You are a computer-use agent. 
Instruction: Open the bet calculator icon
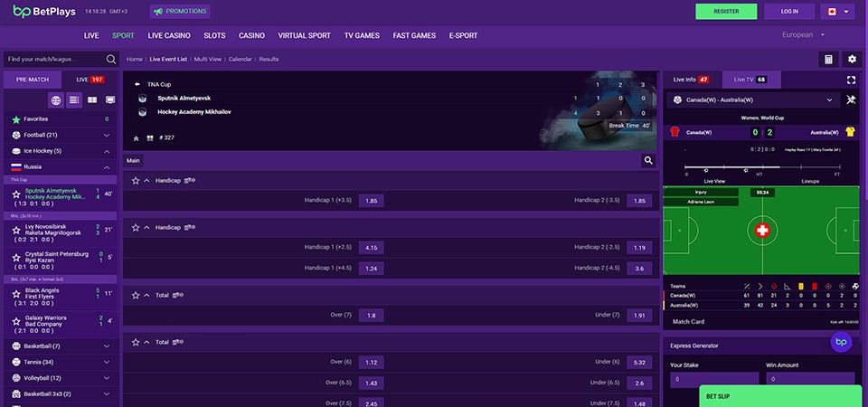[x=828, y=60]
